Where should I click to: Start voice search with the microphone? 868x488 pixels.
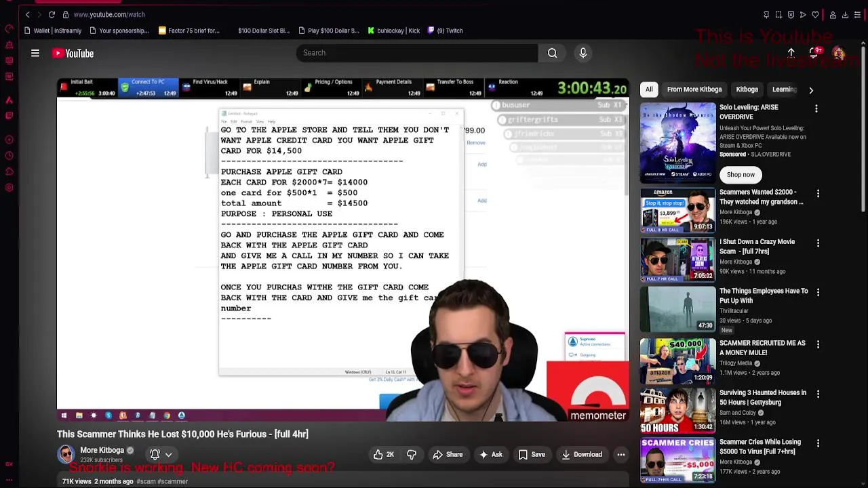(x=583, y=53)
